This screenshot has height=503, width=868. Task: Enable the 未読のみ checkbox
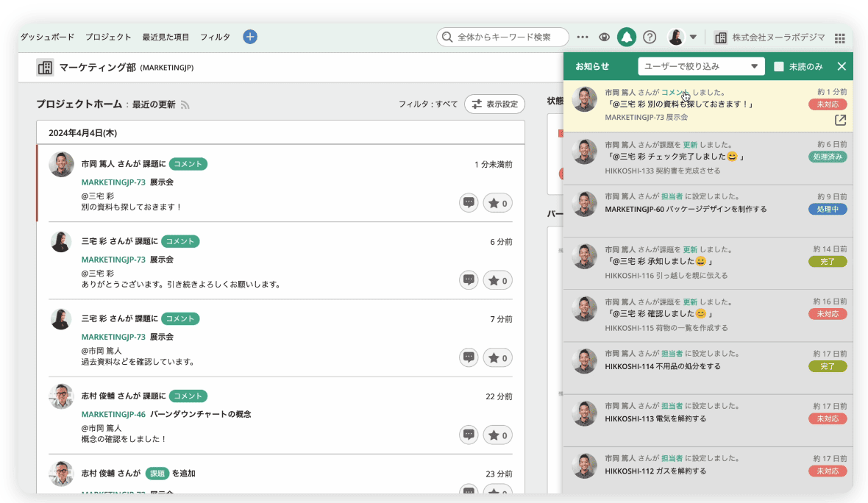point(779,66)
